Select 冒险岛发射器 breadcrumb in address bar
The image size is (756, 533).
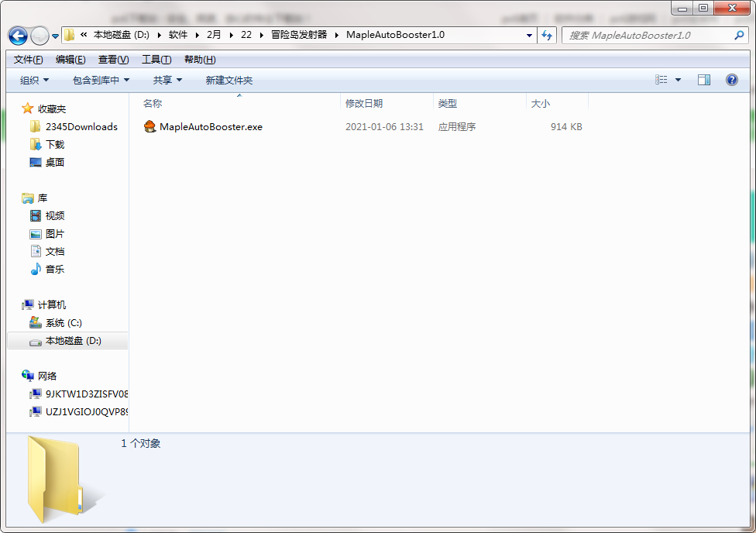pos(299,35)
